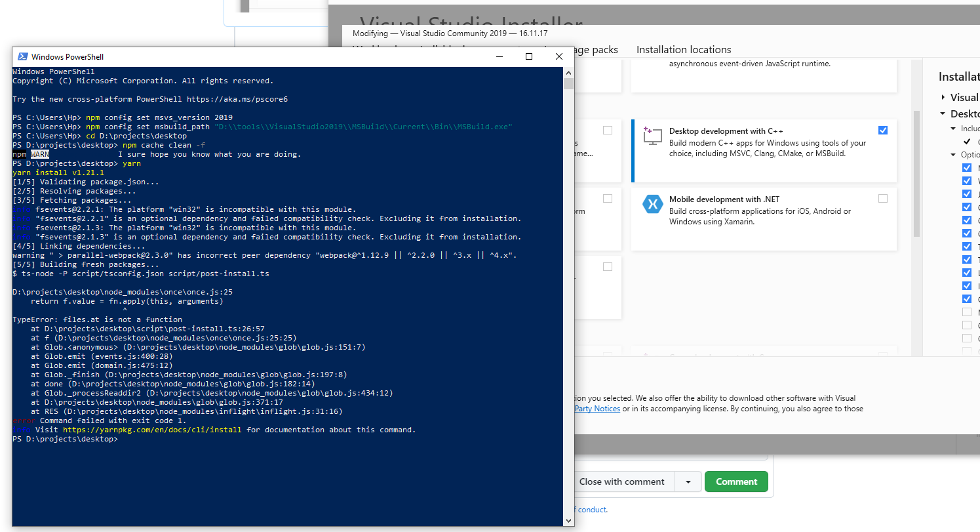Screen dimensions: 980x532
Task: Select the Mobile development with .NET card title
Action: click(724, 199)
